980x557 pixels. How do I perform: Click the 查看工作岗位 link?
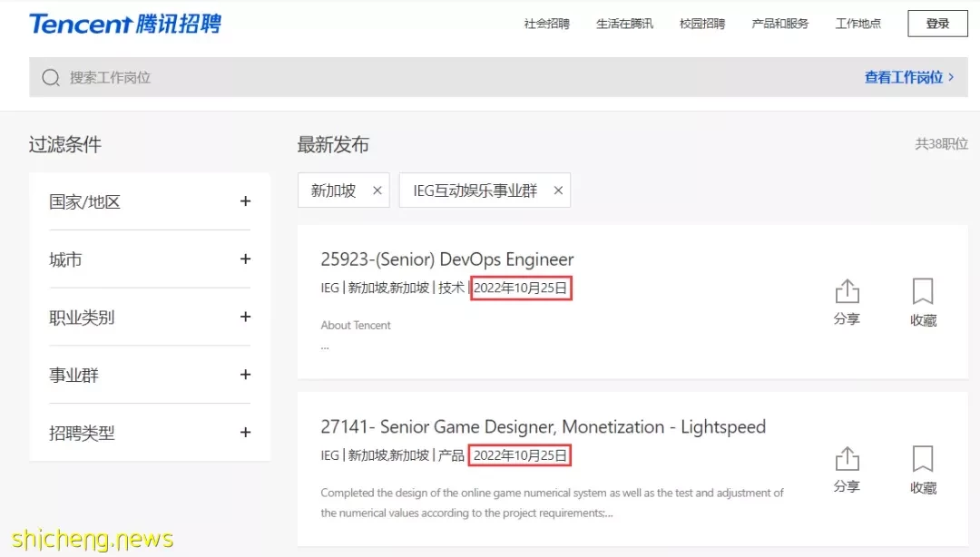909,77
